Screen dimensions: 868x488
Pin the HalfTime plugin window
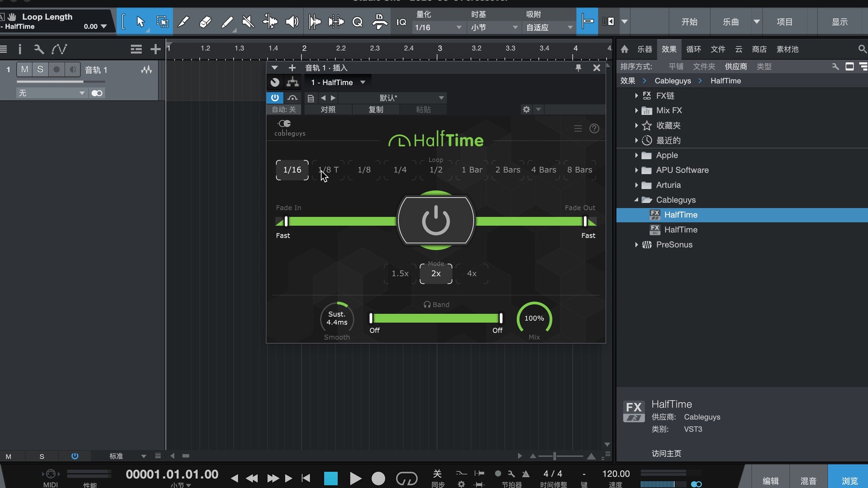click(578, 68)
